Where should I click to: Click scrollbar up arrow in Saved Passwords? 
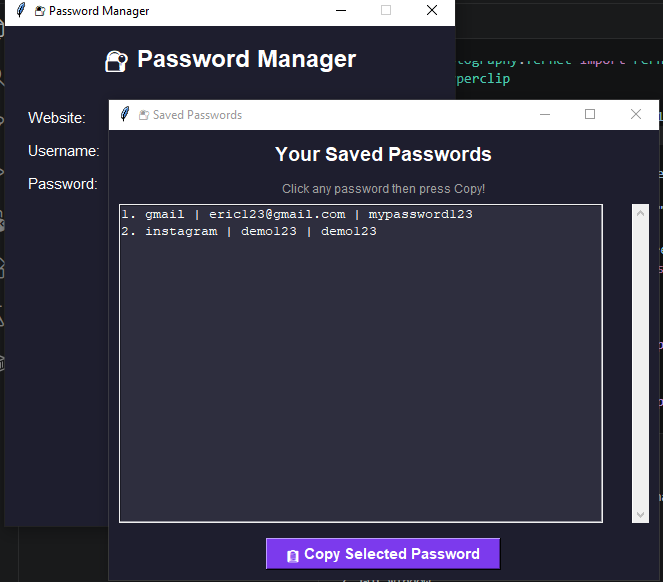click(640, 213)
